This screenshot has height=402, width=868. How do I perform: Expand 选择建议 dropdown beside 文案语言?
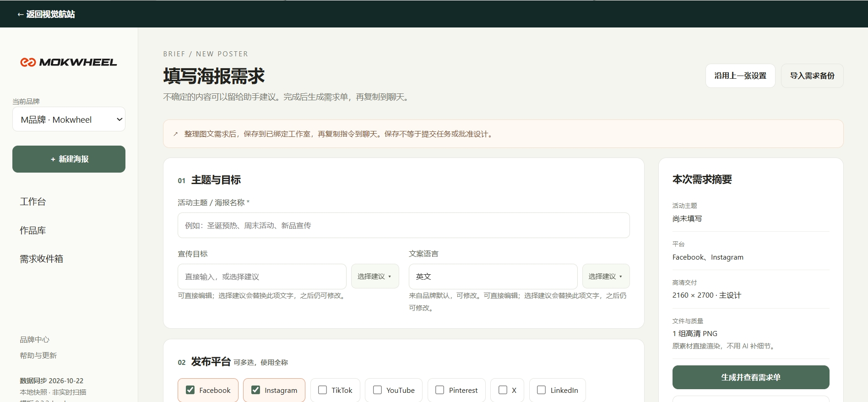606,276
